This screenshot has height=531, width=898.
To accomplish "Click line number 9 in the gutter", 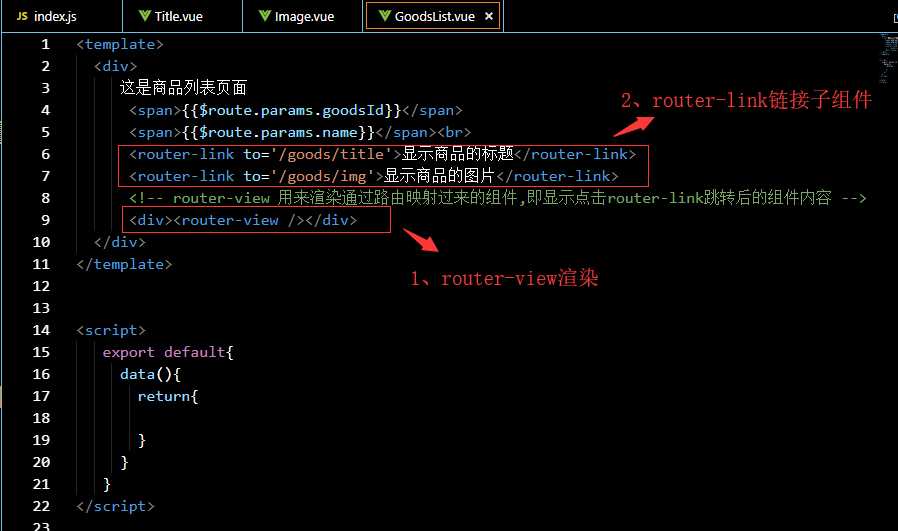I will click(45, 220).
